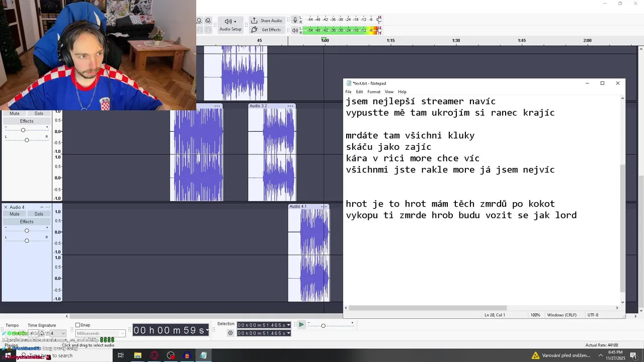Click the zoom fit-to-width magnifier icon
The image size is (644, 362).
tap(199, 21)
